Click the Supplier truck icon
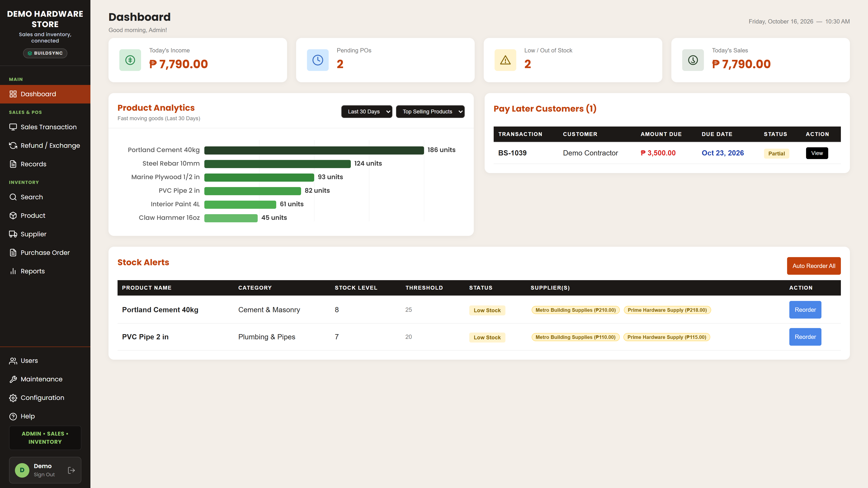Viewport: 868px width, 488px height. [13, 234]
